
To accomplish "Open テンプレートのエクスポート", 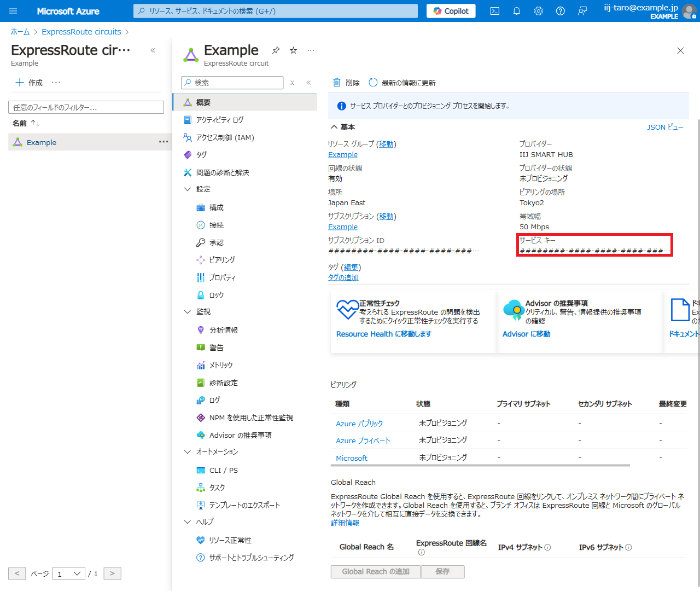I will click(x=245, y=505).
